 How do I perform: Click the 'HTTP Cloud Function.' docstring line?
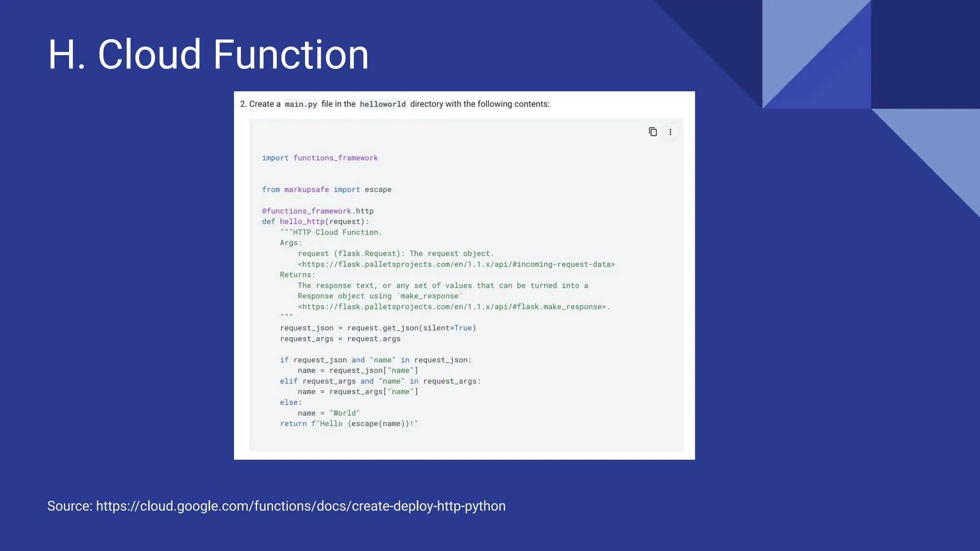(331, 232)
